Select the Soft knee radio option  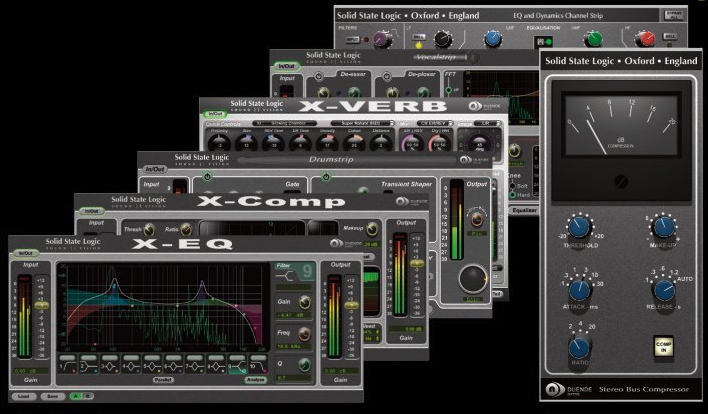(x=512, y=186)
